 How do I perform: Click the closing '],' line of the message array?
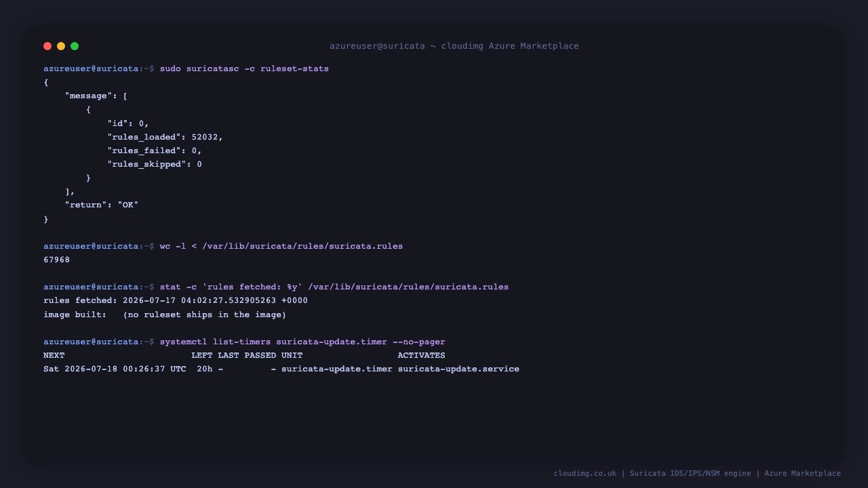pos(70,191)
